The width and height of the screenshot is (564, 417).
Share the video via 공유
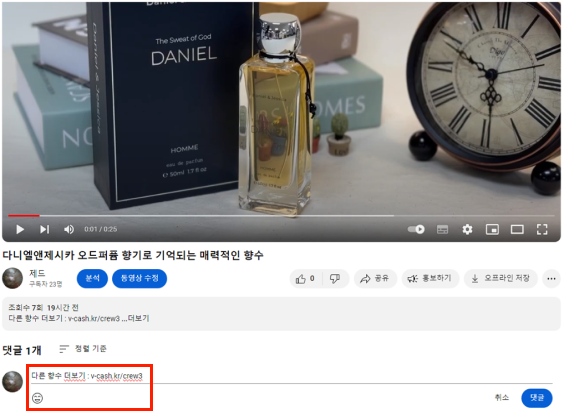click(x=376, y=278)
